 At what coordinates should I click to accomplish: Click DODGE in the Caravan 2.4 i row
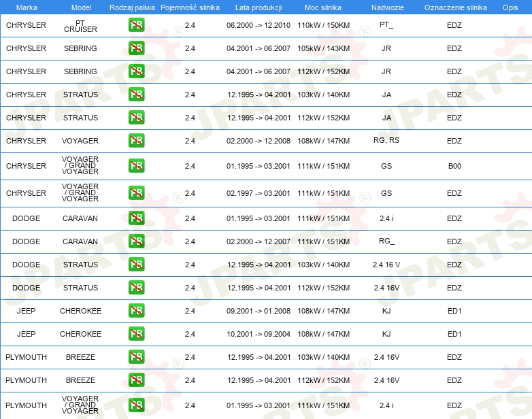click(26, 218)
